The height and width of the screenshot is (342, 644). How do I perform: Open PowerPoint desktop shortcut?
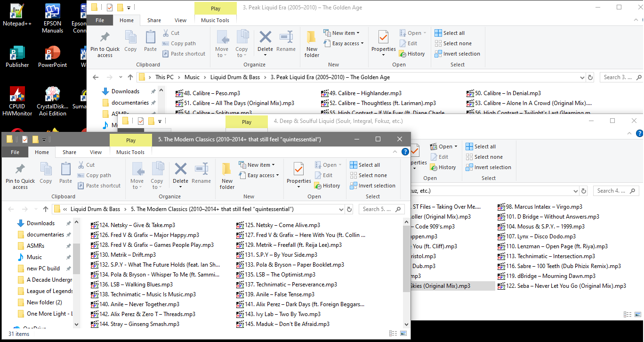pos(53,57)
